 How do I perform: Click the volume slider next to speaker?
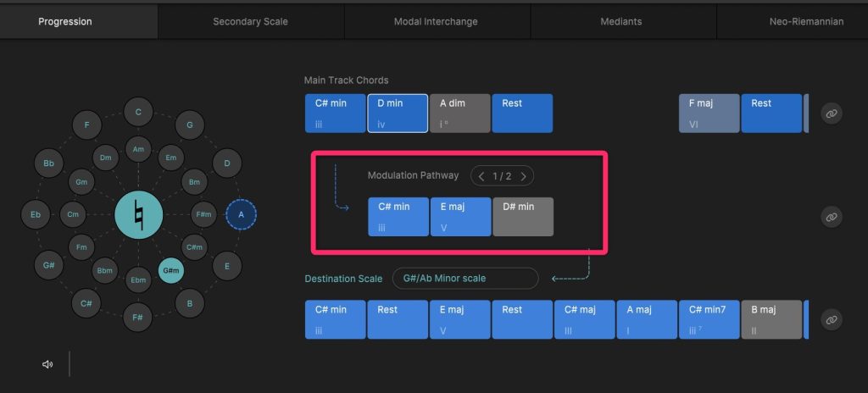click(x=70, y=364)
